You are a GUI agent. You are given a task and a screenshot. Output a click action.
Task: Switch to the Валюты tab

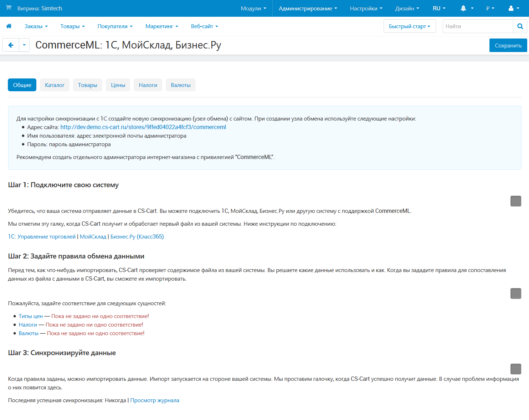click(x=181, y=85)
